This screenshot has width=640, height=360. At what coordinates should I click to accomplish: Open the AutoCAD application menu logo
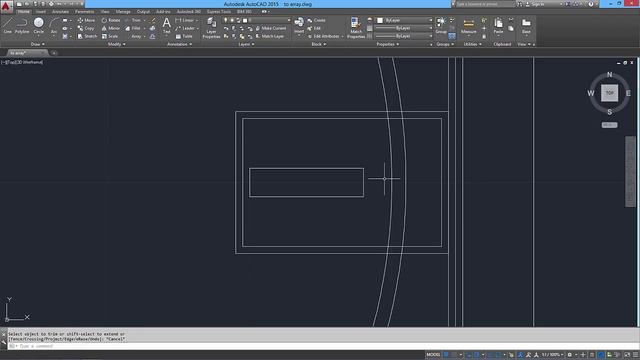tap(6, 6)
